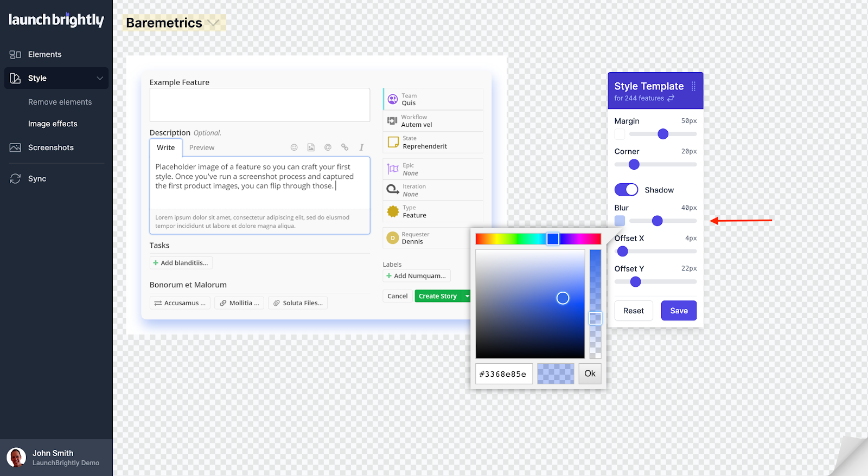Viewport: 868px width, 476px height.
Task: Click the Screenshots icon in sidebar
Action: pyautogui.click(x=15, y=148)
